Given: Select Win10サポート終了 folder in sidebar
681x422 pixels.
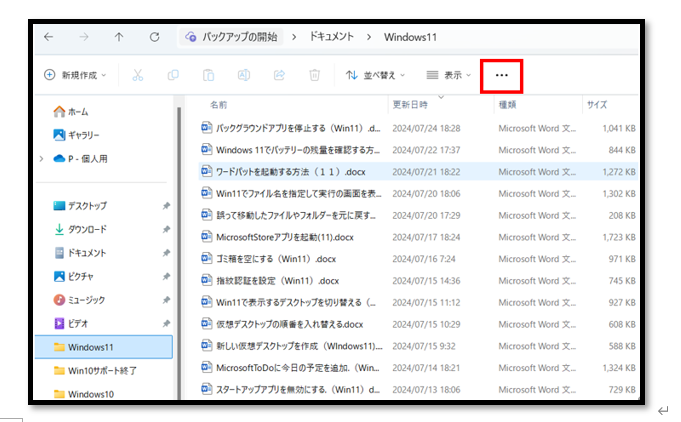Looking at the screenshot, I should (95, 370).
